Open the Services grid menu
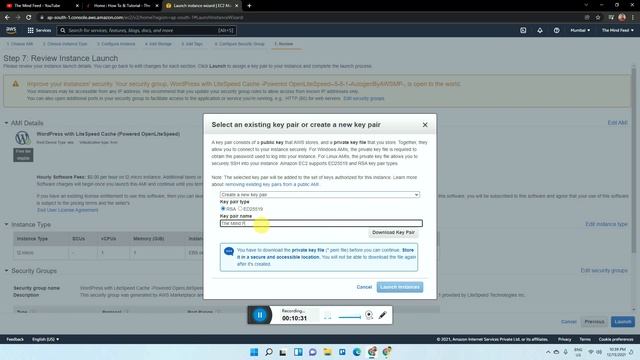 [x=39, y=30]
